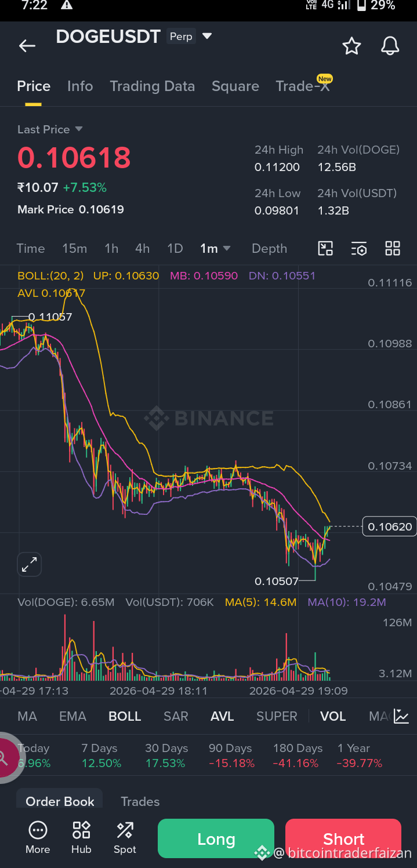Add DOGEUSDT to favorites star
The height and width of the screenshot is (868, 417).
click(x=351, y=46)
